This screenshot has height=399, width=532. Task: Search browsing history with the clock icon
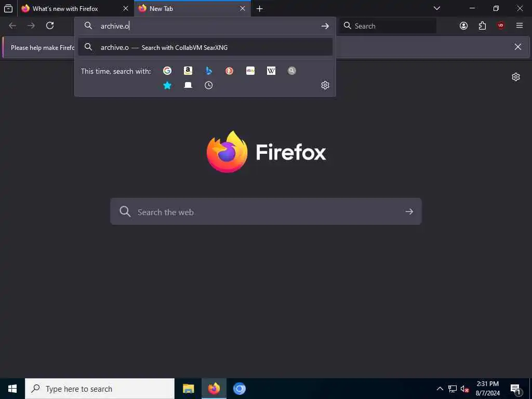pyautogui.click(x=209, y=85)
